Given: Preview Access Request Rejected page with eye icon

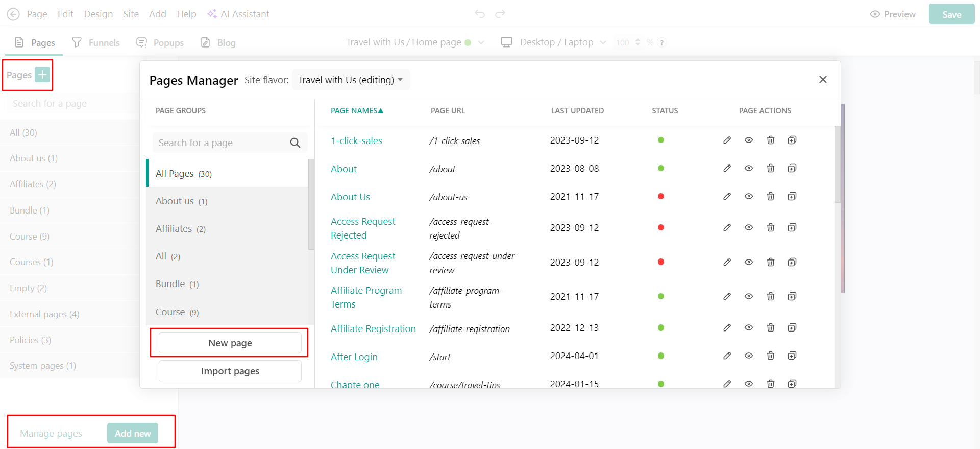Looking at the screenshot, I should pyautogui.click(x=749, y=228).
